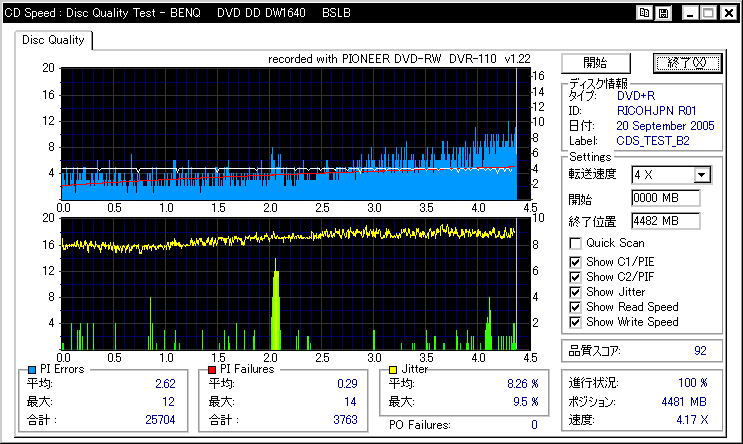Image resolution: width=743 pixels, height=444 pixels.
Task: Toggle the Show Jitter checkbox
Action: [575, 292]
